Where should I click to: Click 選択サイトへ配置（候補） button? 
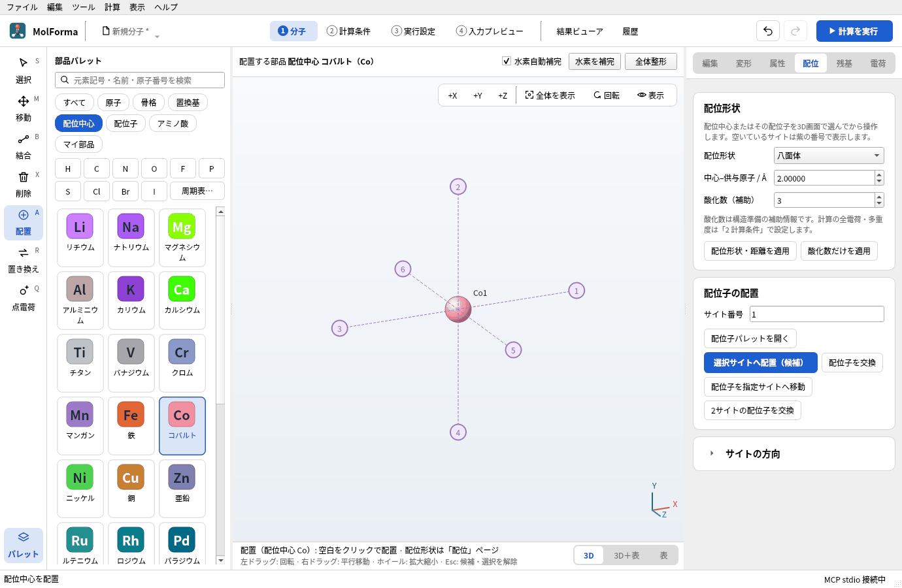(761, 363)
